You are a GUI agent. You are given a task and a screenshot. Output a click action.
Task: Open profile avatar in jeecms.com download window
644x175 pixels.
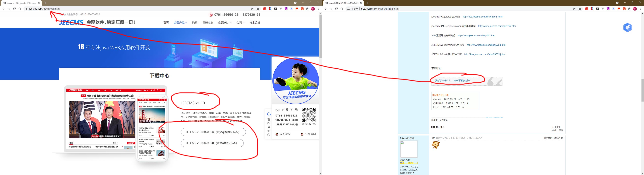[313, 9]
